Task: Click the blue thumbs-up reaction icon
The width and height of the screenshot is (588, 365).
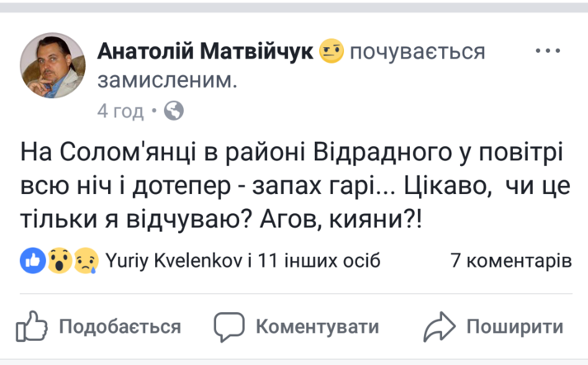Action: [33, 261]
